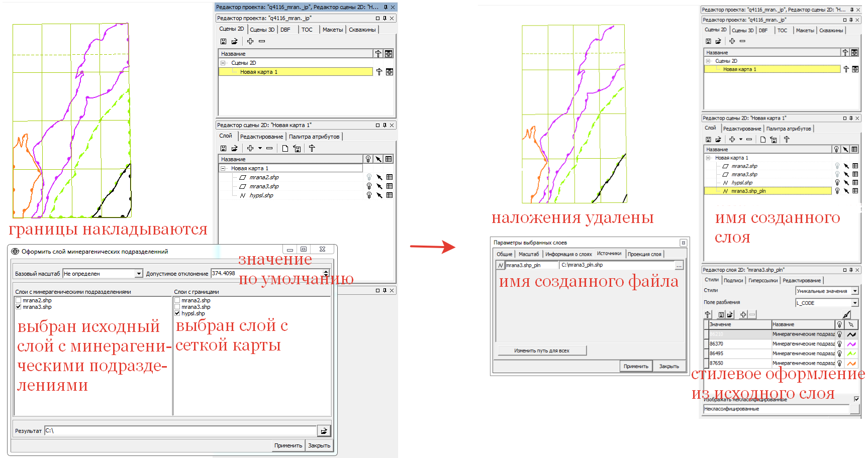Open properties icon in left-hand Редактор сцены 2D toolbar
Viewport: 868px width, 458px height.
point(312,148)
